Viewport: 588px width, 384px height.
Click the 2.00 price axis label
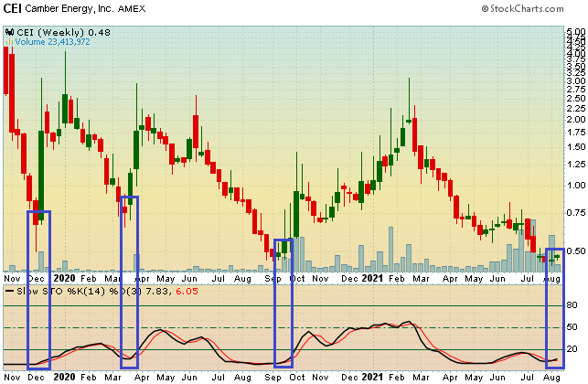click(x=576, y=120)
